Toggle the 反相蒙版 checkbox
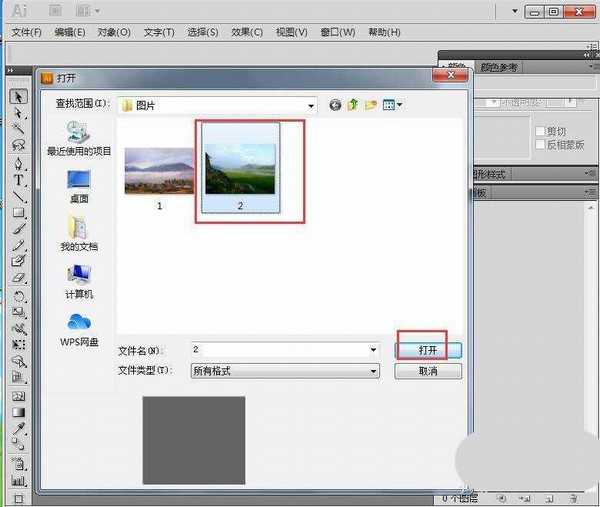Viewport: 600px width, 507px height. [x=540, y=145]
